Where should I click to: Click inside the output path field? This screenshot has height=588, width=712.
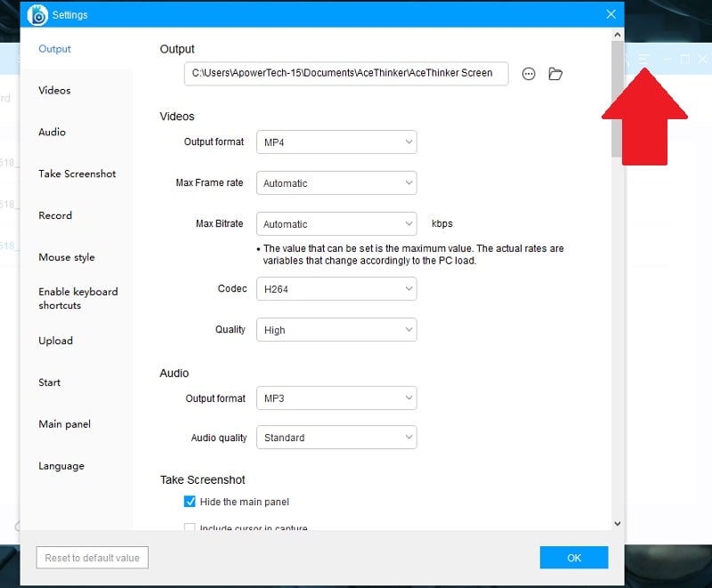tap(345, 74)
